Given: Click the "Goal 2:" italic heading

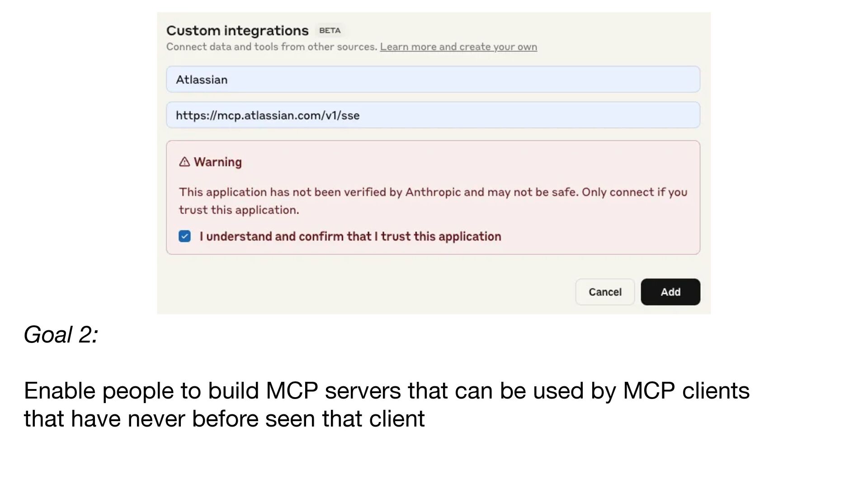Looking at the screenshot, I should 61,335.
